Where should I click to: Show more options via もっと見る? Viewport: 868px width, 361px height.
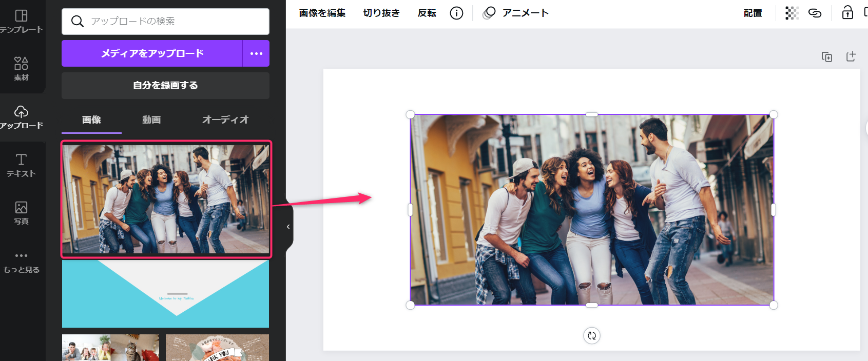[21, 262]
